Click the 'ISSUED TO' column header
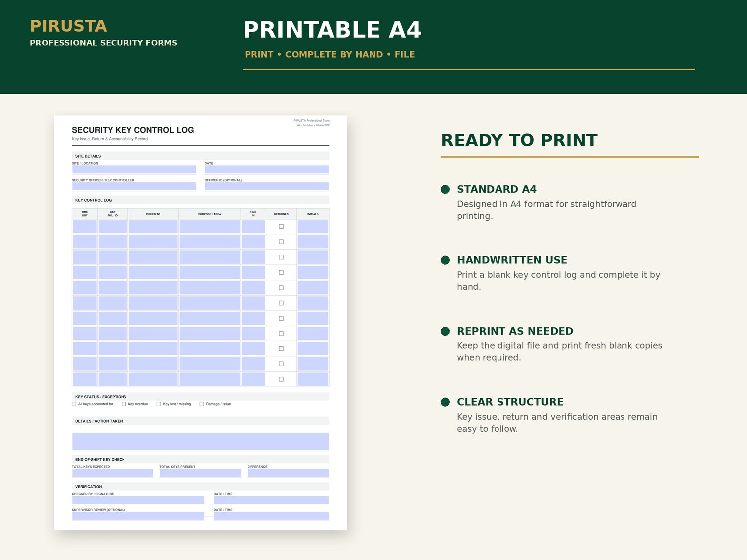Screen dimensions: 747x560 pos(153,214)
